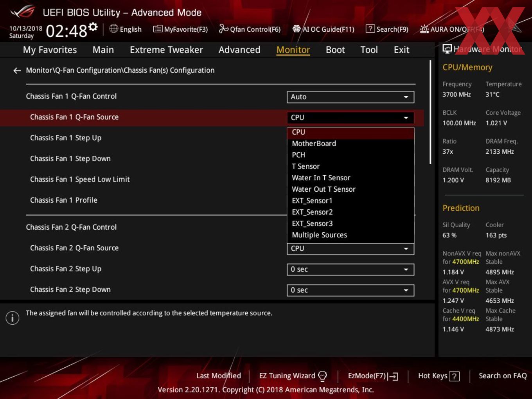The image size is (532, 399).
Task: Switch to My Favorites tab
Action: pyautogui.click(x=50, y=50)
